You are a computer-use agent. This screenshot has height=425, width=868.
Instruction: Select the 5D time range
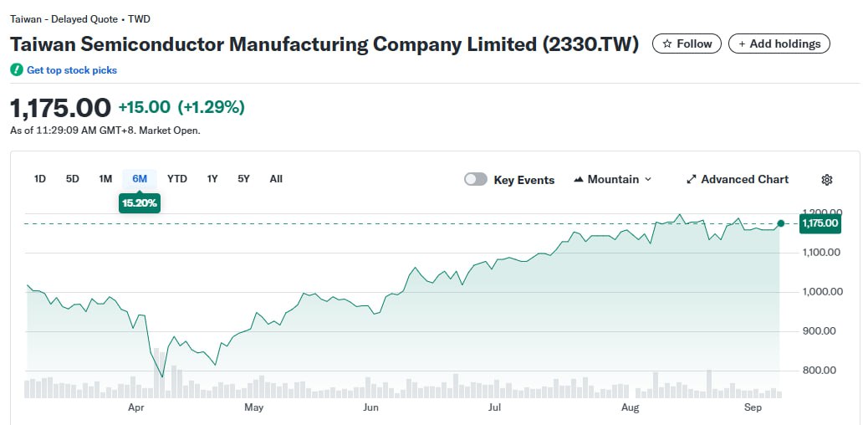pyautogui.click(x=73, y=179)
